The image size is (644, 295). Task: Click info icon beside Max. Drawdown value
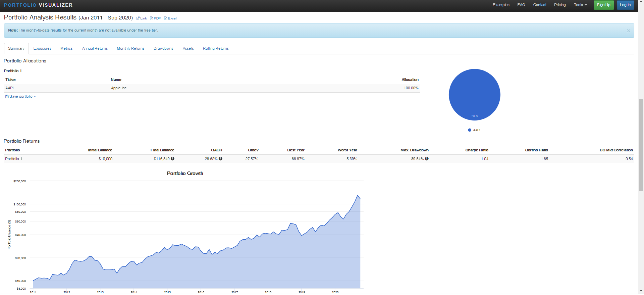pyautogui.click(x=427, y=159)
